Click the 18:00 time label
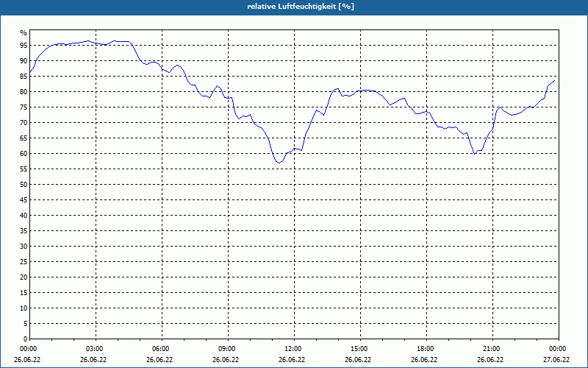Image resolution: width=588 pixels, height=368 pixels. pyautogui.click(x=426, y=349)
